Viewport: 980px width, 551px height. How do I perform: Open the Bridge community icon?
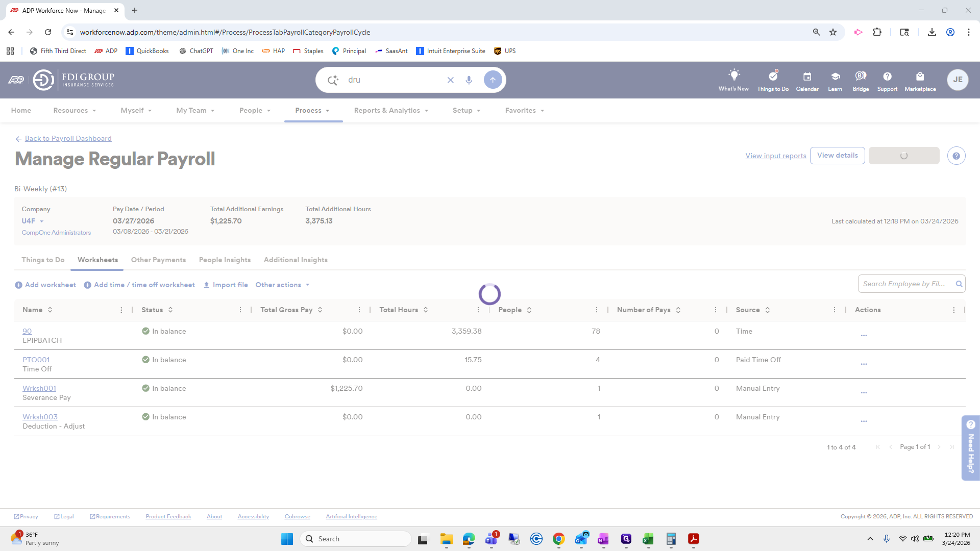pyautogui.click(x=861, y=76)
